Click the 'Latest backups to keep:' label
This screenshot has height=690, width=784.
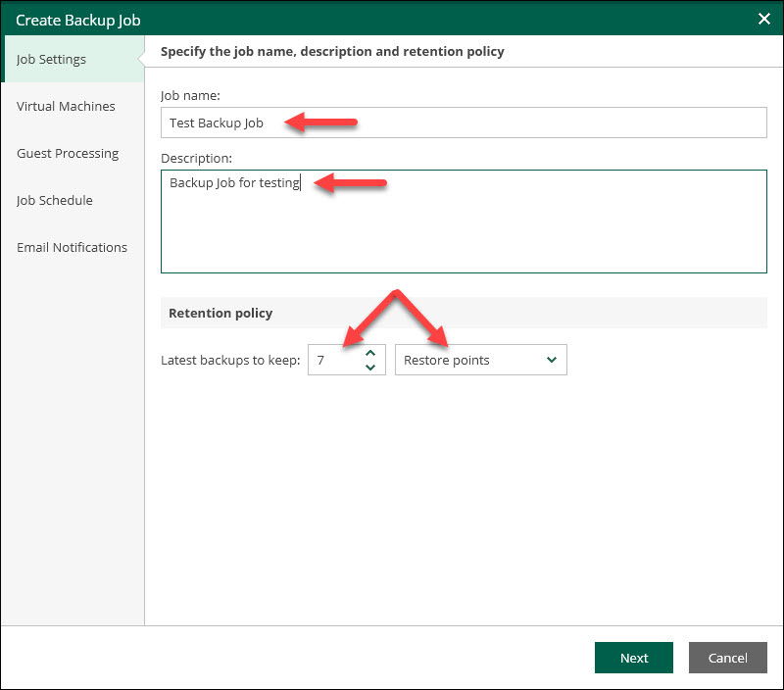(x=230, y=360)
